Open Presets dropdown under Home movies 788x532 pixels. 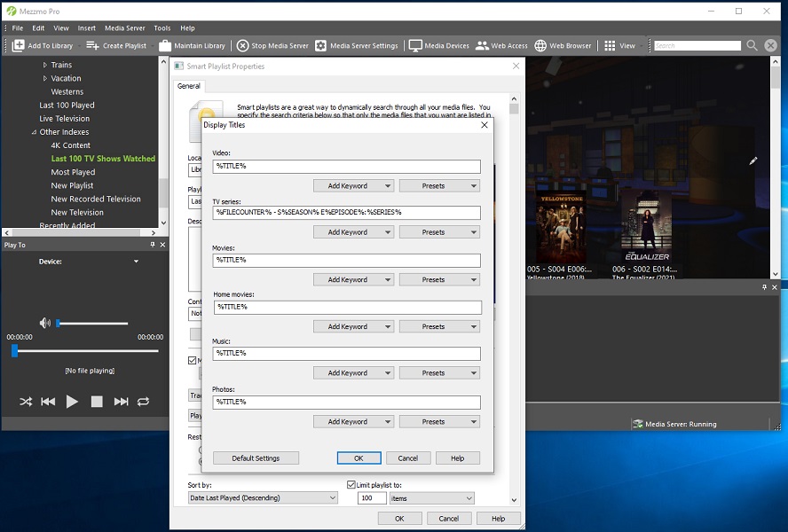[440, 326]
